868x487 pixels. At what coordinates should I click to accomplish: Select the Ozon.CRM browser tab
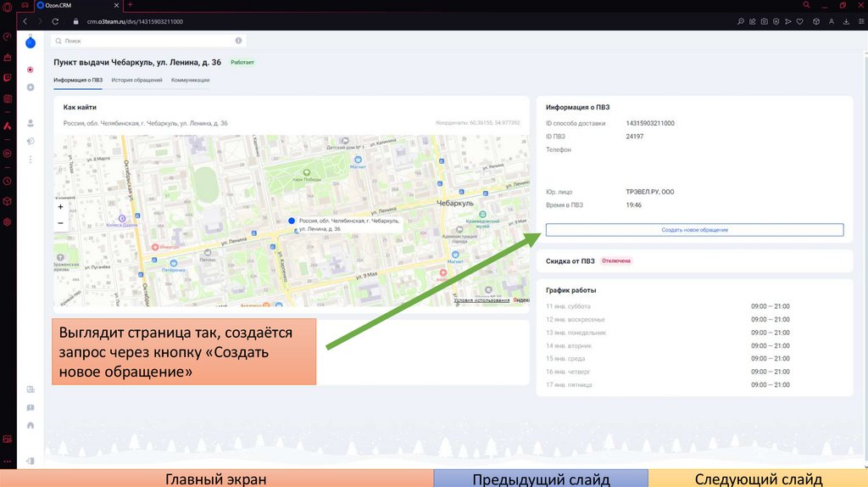click(x=77, y=5)
